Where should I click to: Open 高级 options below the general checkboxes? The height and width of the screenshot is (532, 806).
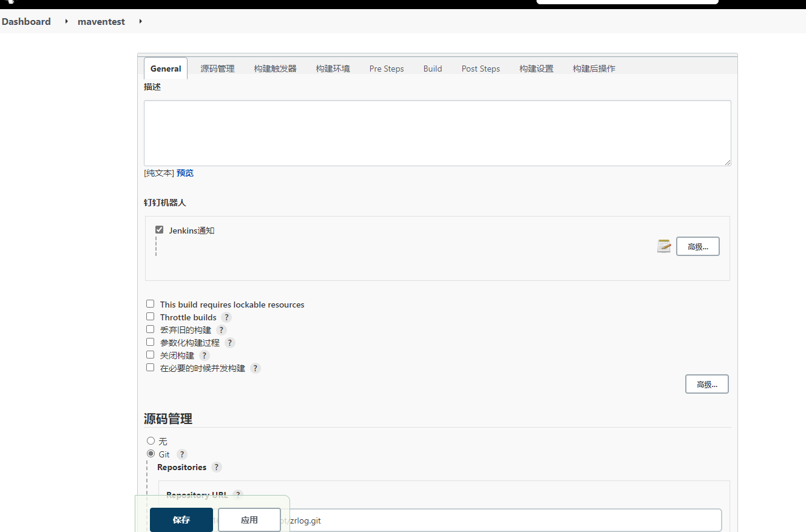pyautogui.click(x=706, y=384)
